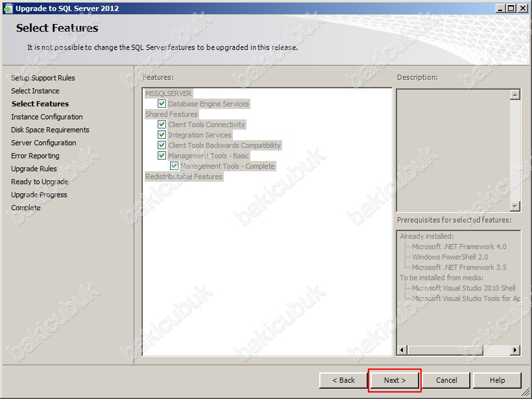The width and height of the screenshot is (532, 399).
Task: Toggle Database Engine Services checkbox
Action: 162,104
